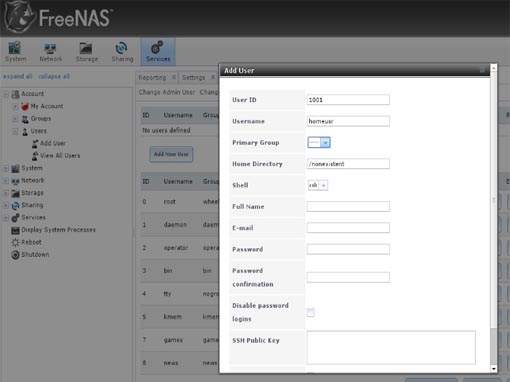The width and height of the screenshot is (510, 382).
Task: Click the dialog scrollbar down arrow
Action: [494, 369]
